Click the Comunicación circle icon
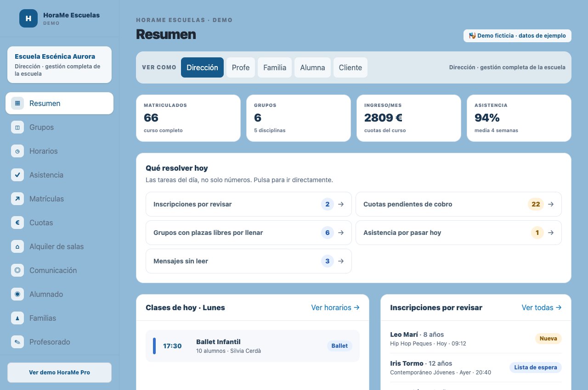Viewport: 588px width, 390px height. coord(17,270)
